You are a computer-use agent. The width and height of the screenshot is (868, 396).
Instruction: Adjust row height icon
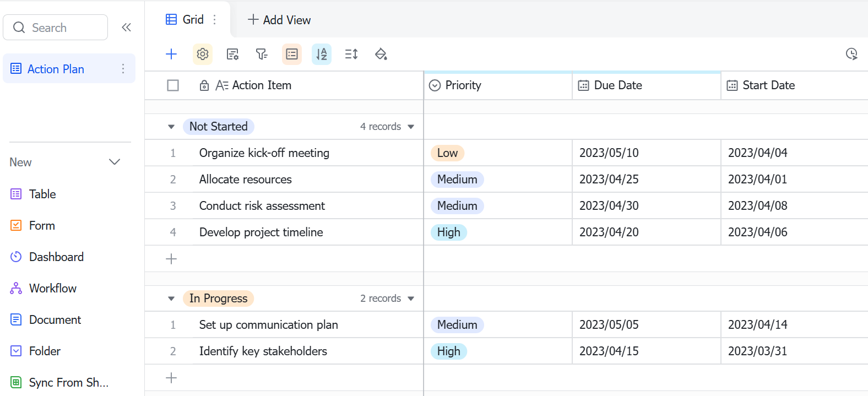(351, 54)
